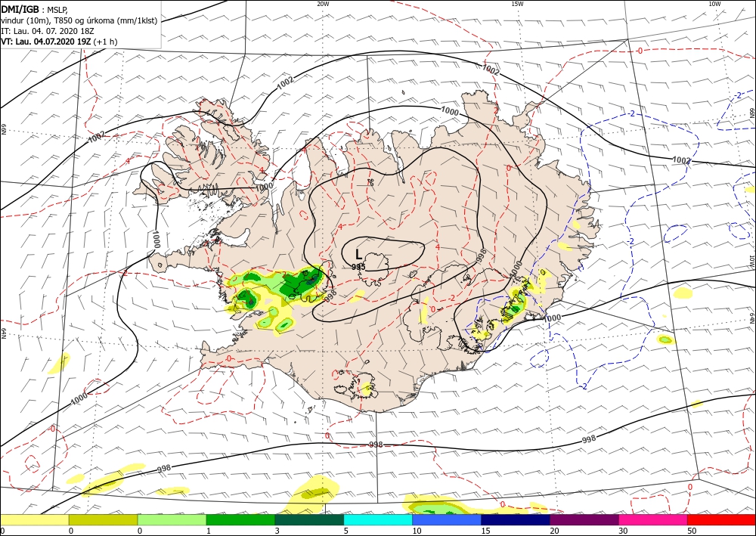
Task: Choose the blue legend swatch above 10
Action: click(447, 519)
